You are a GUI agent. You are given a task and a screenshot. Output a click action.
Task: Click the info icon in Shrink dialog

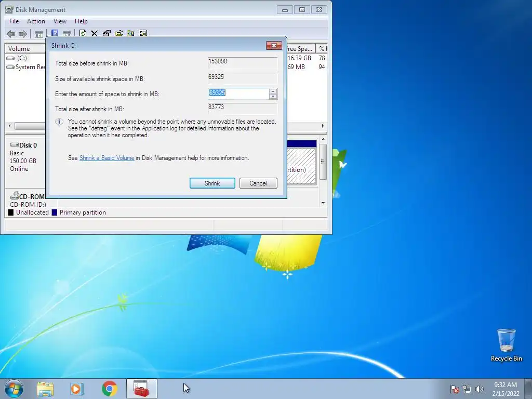pyautogui.click(x=59, y=122)
